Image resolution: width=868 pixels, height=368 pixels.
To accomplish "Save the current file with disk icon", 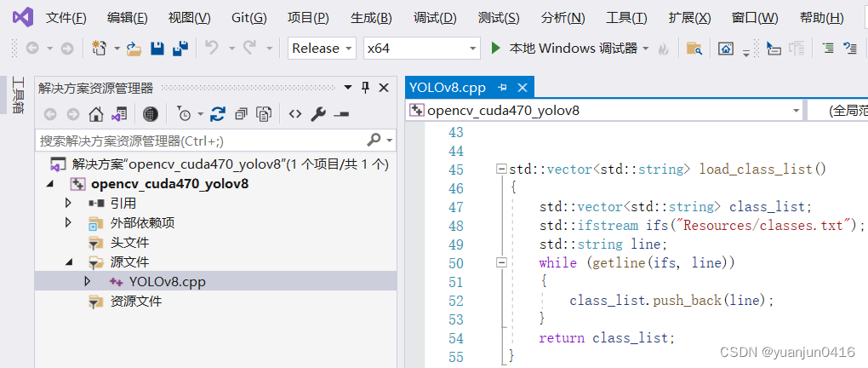I will [157, 49].
